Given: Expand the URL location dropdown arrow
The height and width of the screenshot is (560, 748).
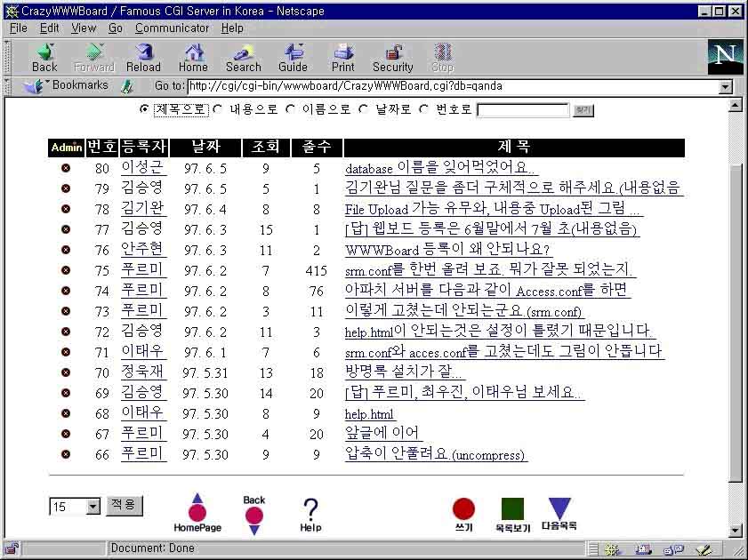Looking at the screenshot, I should [726, 87].
